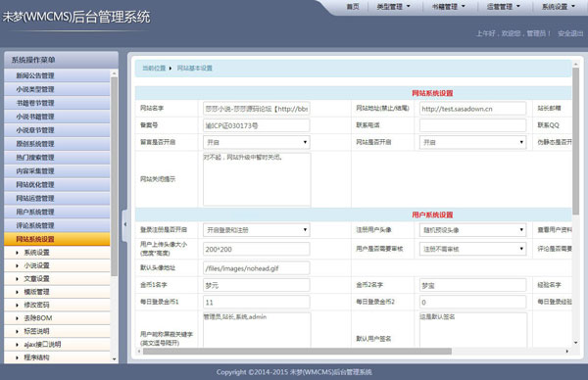
Task: Click the 网站名字 input field
Action: click(x=257, y=109)
